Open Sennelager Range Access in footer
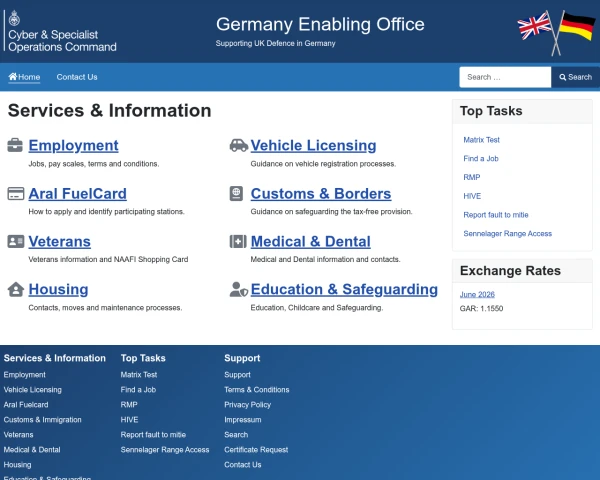The height and width of the screenshot is (480, 600). [165, 450]
